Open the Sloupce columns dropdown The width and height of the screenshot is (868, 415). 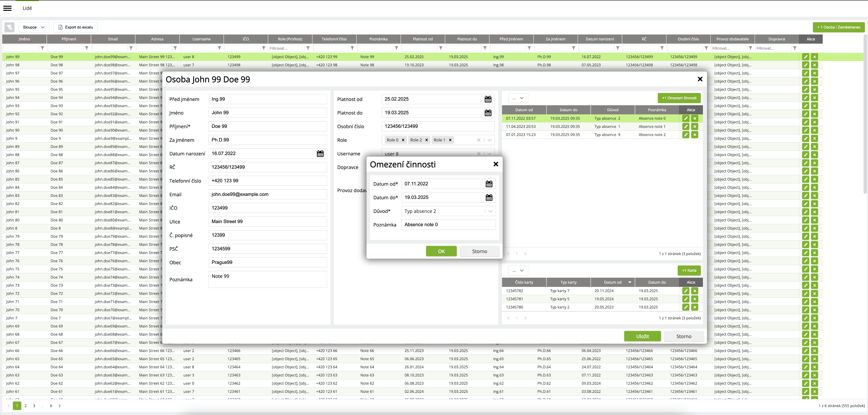(x=34, y=27)
